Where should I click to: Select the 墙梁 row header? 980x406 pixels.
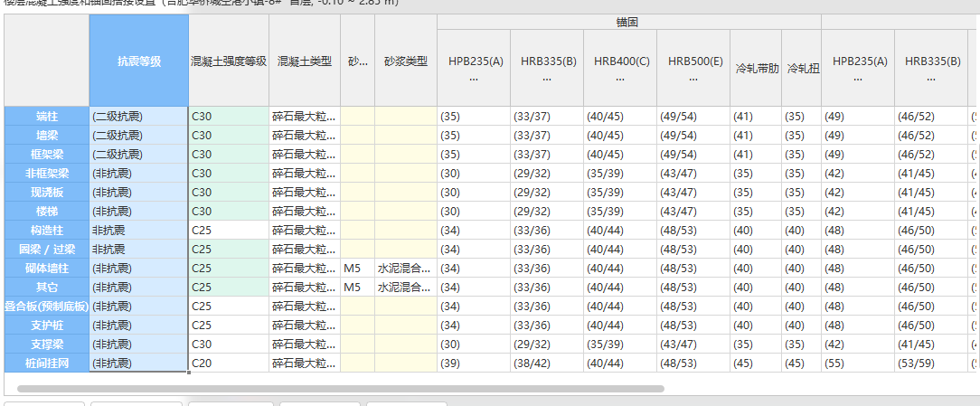(x=47, y=135)
